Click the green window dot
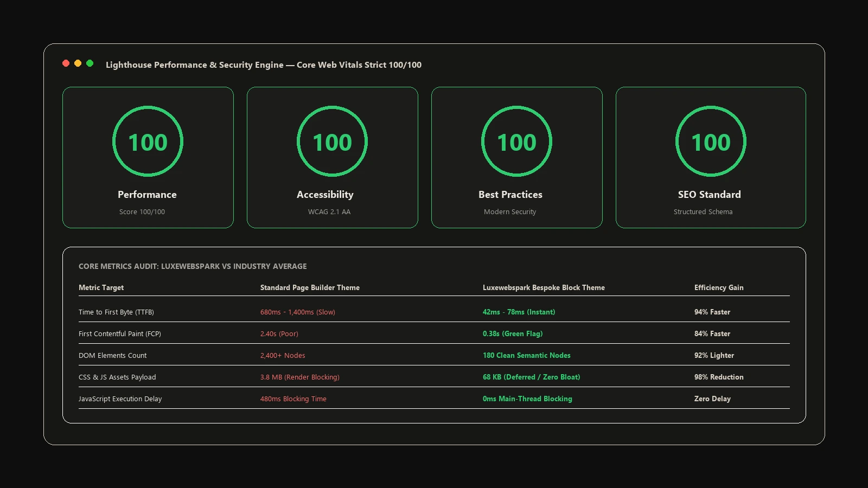 coord(90,63)
